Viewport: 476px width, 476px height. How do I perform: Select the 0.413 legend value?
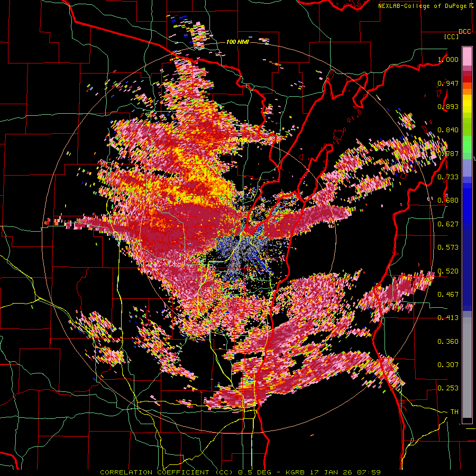[448, 318]
